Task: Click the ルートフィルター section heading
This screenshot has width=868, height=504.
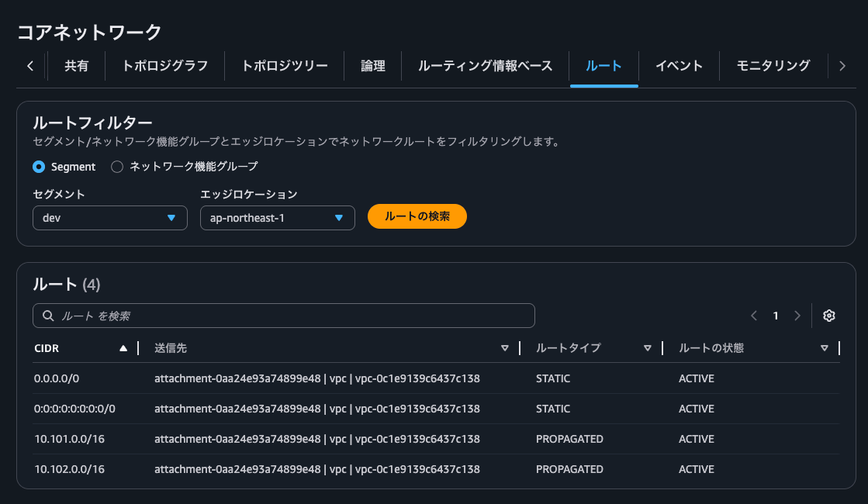Action: click(x=92, y=123)
